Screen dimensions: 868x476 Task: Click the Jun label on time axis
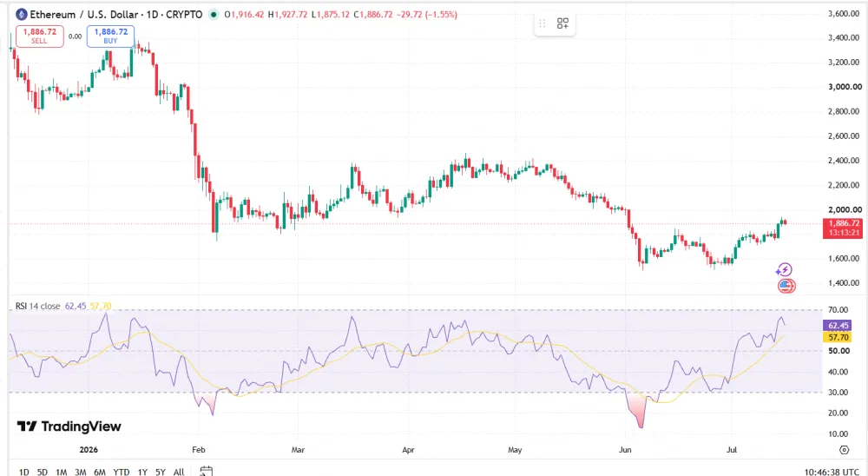[625, 449]
